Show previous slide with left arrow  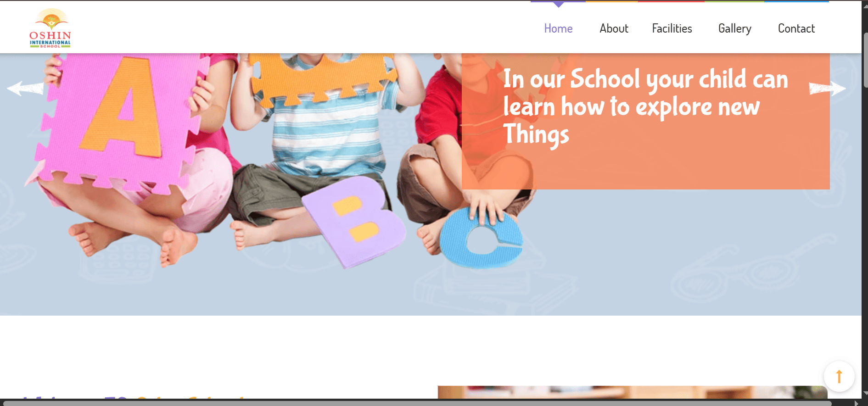(x=25, y=88)
